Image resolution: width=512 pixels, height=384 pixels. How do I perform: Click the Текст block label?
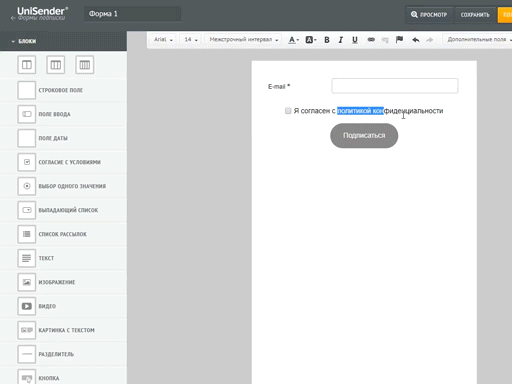pyautogui.click(x=46, y=258)
